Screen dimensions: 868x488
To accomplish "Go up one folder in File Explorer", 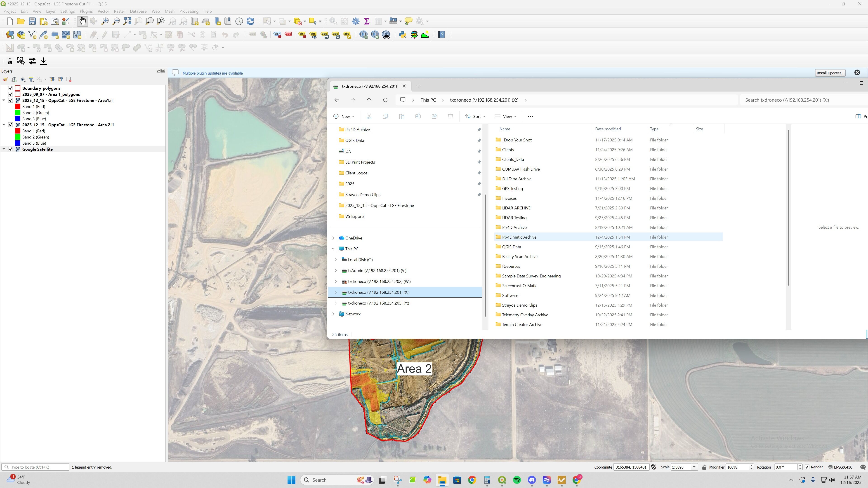I will tap(369, 100).
